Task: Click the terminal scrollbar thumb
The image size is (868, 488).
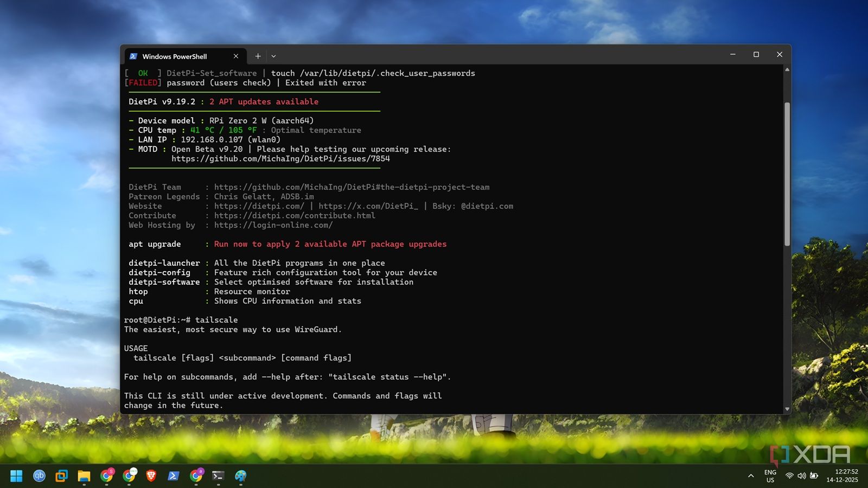Action: [x=787, y=174]
